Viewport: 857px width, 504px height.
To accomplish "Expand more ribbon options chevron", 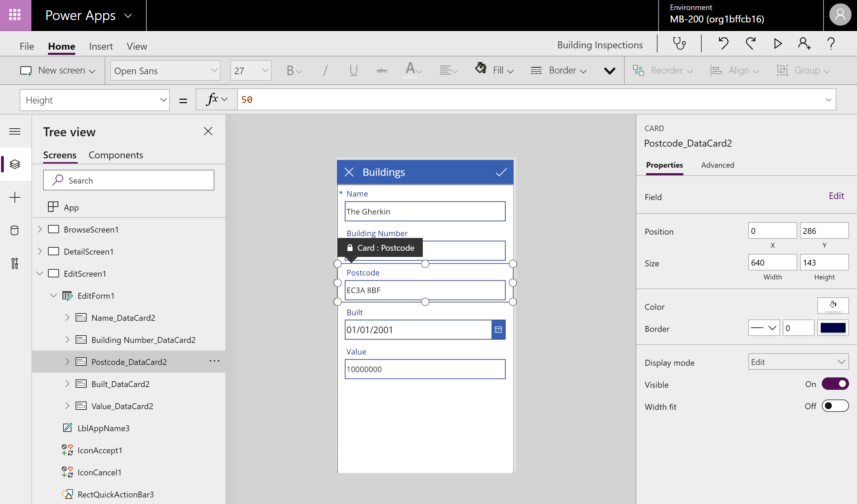I will coord(610,71).
